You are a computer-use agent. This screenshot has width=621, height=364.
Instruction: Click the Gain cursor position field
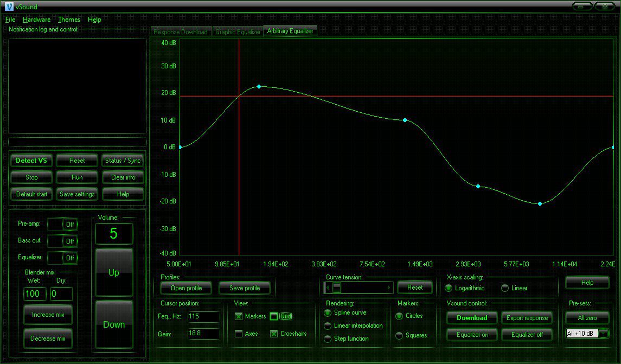pos(203,333)
